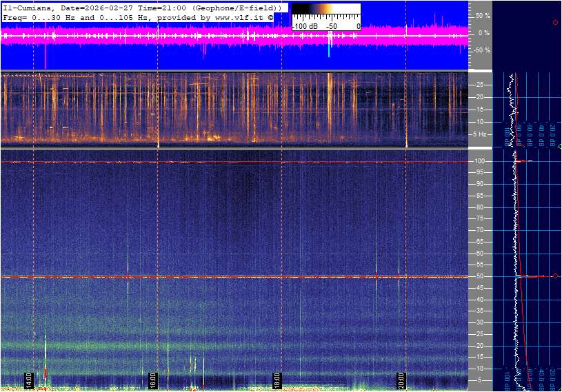Click the -50 % amplitude axis label

[481, 50]
